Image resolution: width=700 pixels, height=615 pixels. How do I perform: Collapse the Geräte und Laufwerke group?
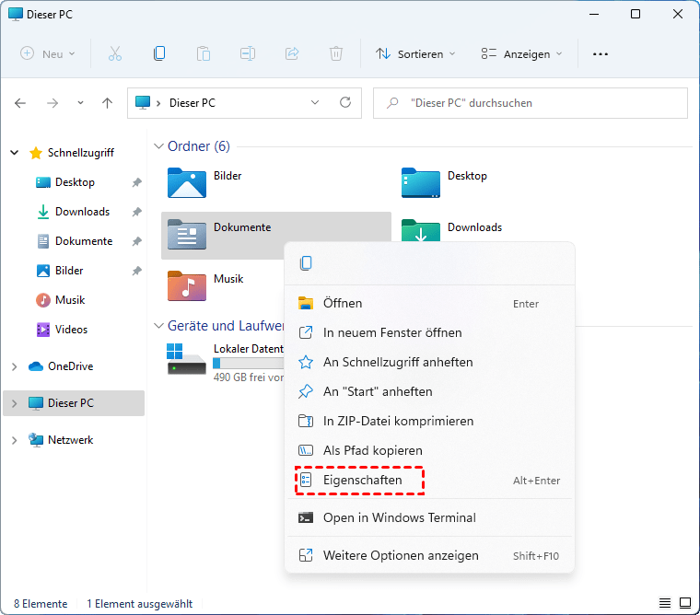[x=158, y=326]
